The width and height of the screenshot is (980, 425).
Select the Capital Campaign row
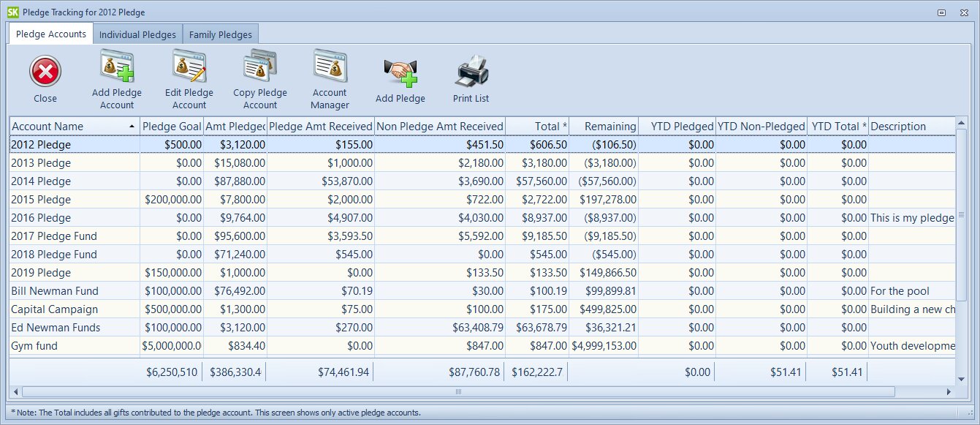point(482,309)
